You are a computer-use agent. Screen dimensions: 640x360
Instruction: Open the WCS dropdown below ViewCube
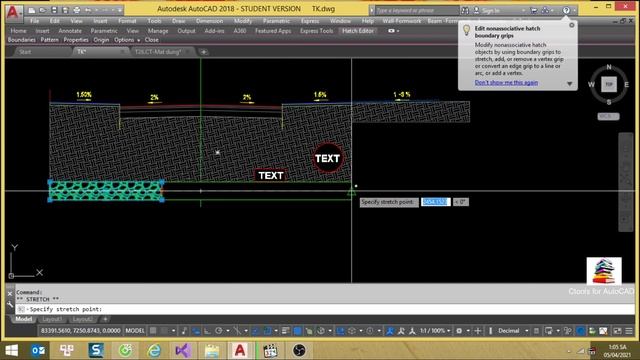608,116
